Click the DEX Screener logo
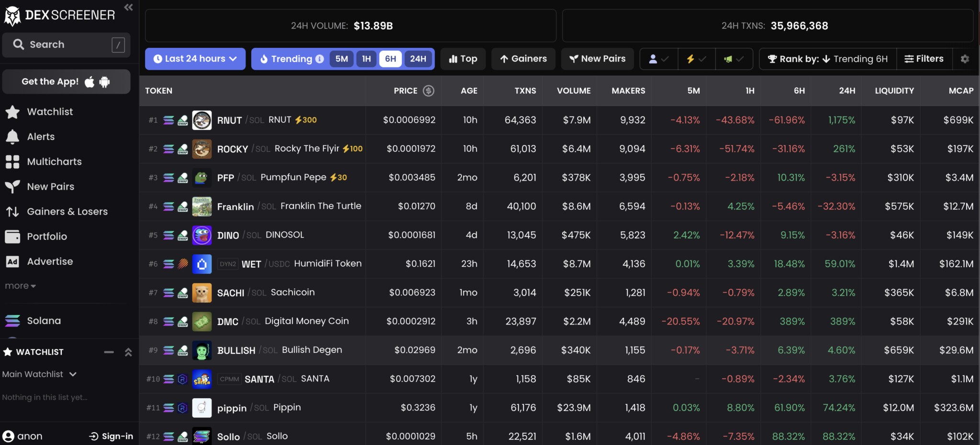Image resolution: width=980 pixels, height=445 pixels. (60, 15)
